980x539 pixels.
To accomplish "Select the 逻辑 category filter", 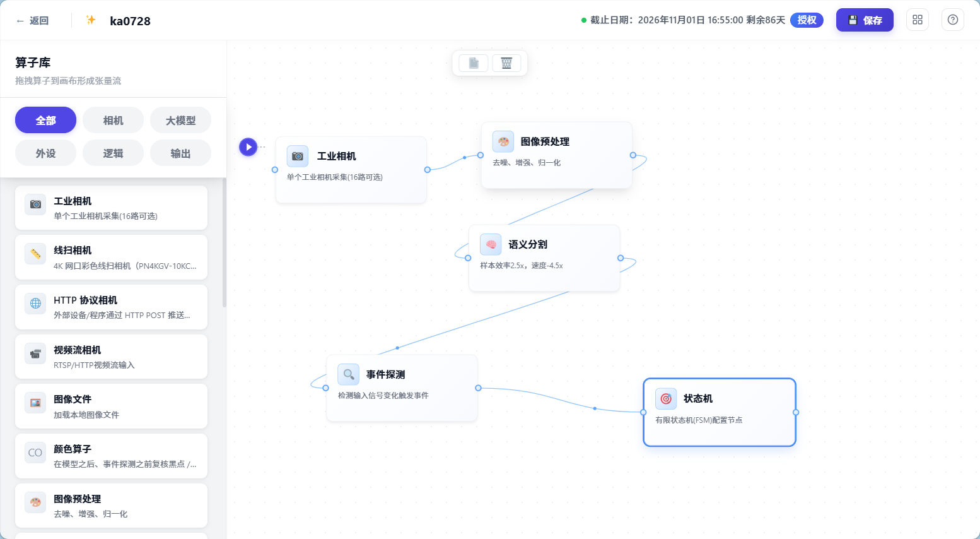I will coord(113,153).
